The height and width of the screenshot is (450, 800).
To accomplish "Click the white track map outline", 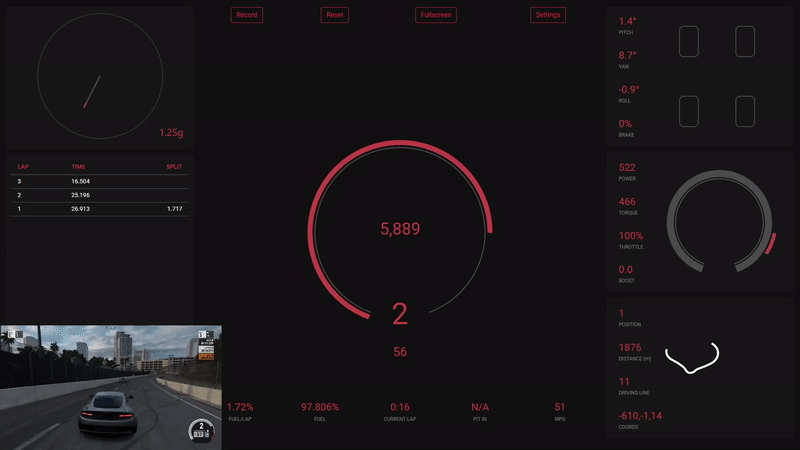I will click(693, 359).
